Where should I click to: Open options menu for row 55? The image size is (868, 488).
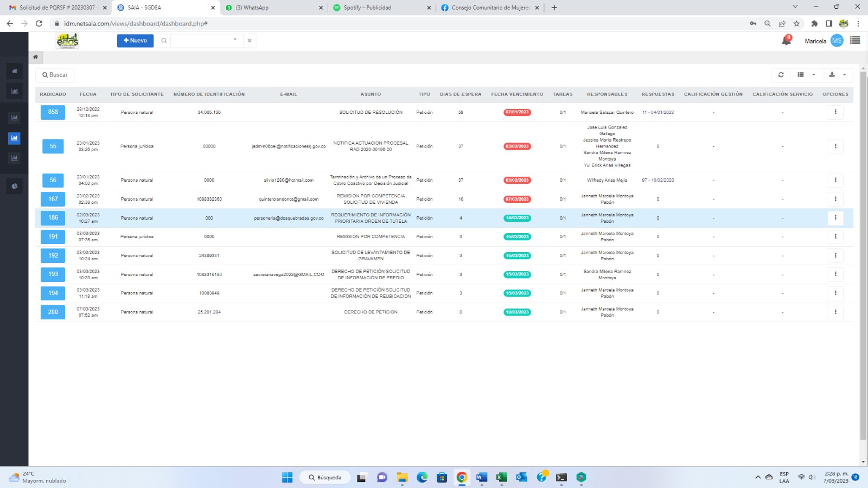(x=835, y=146)
